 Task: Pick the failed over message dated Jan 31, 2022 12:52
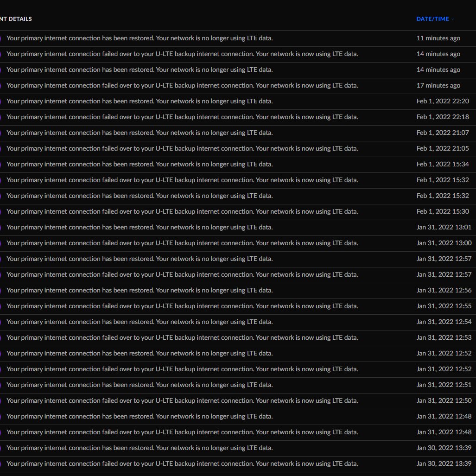click(182, 370)
